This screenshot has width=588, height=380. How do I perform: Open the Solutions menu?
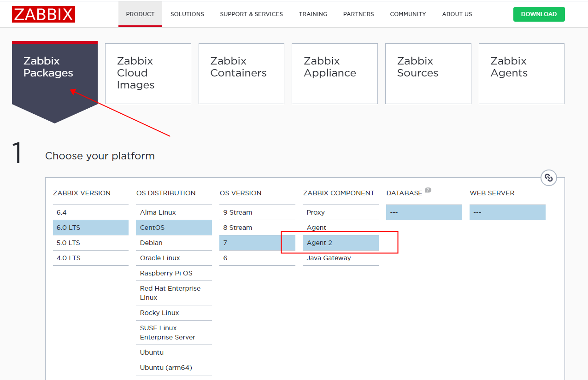[x=187, y=14]
